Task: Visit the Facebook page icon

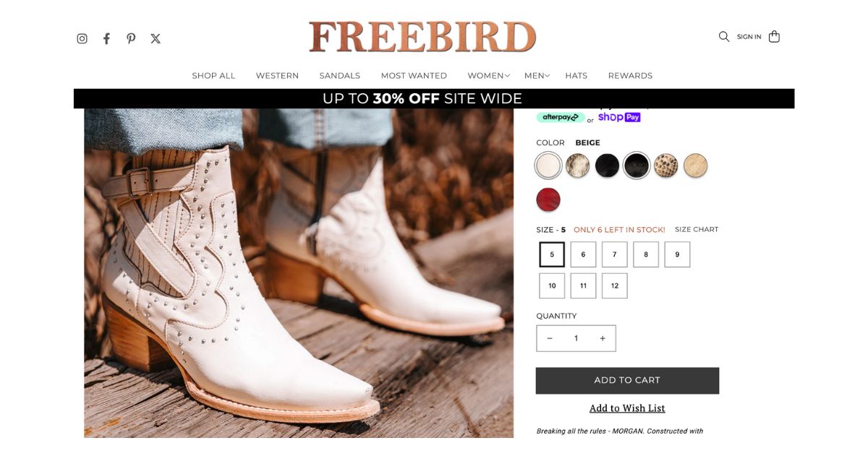Action: [x=106, y=38]
